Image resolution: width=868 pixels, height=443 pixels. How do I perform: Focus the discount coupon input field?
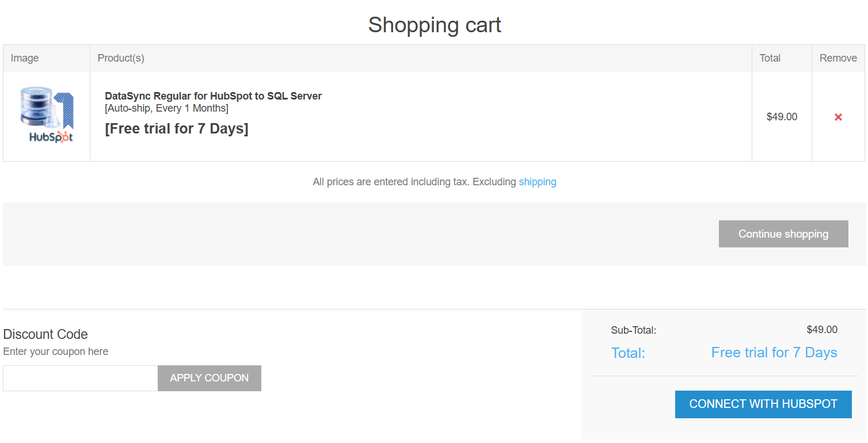click(x=81, y=378)
